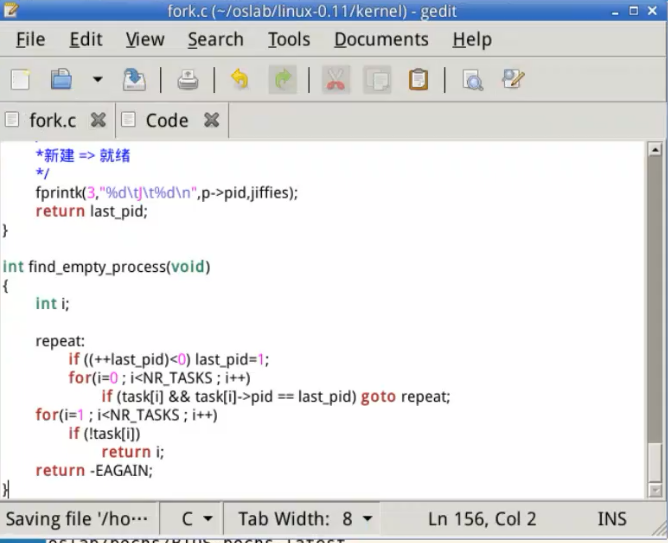Save the file with the Save icon
The width and height of the screenshot is (668, 543).
coord(134,79)
